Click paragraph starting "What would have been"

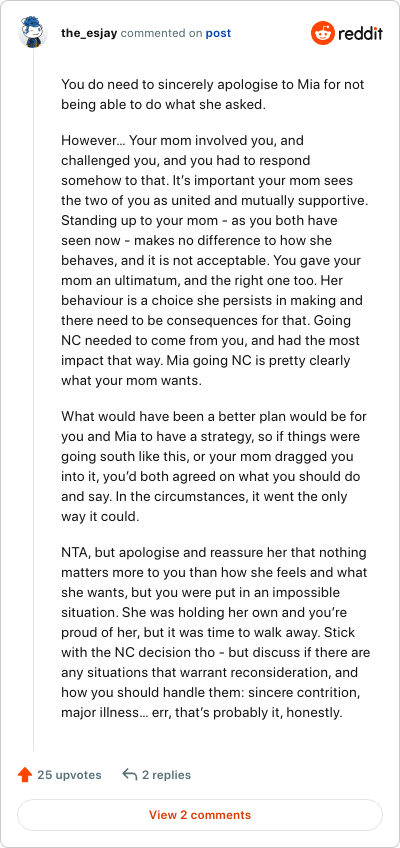click(212, 467)
